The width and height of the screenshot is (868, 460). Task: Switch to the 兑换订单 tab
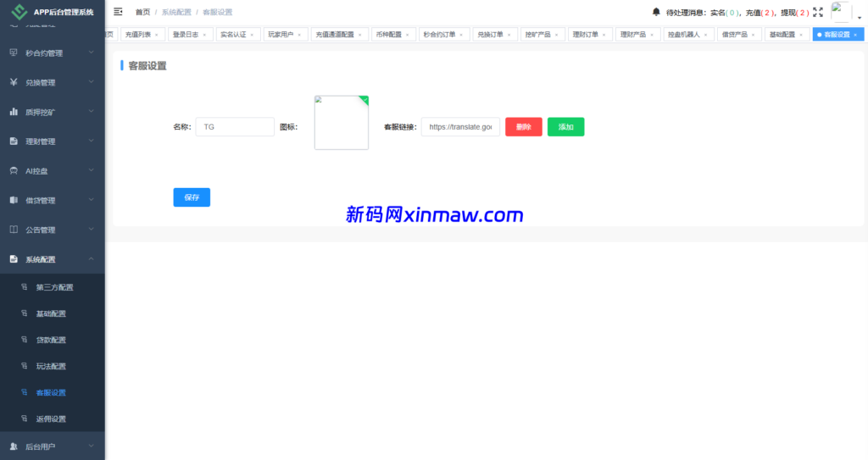coord(494,35)
